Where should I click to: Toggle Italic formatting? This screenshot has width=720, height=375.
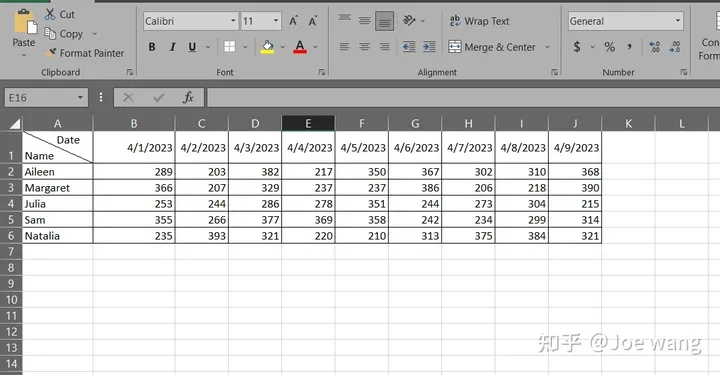pos(173,47)
